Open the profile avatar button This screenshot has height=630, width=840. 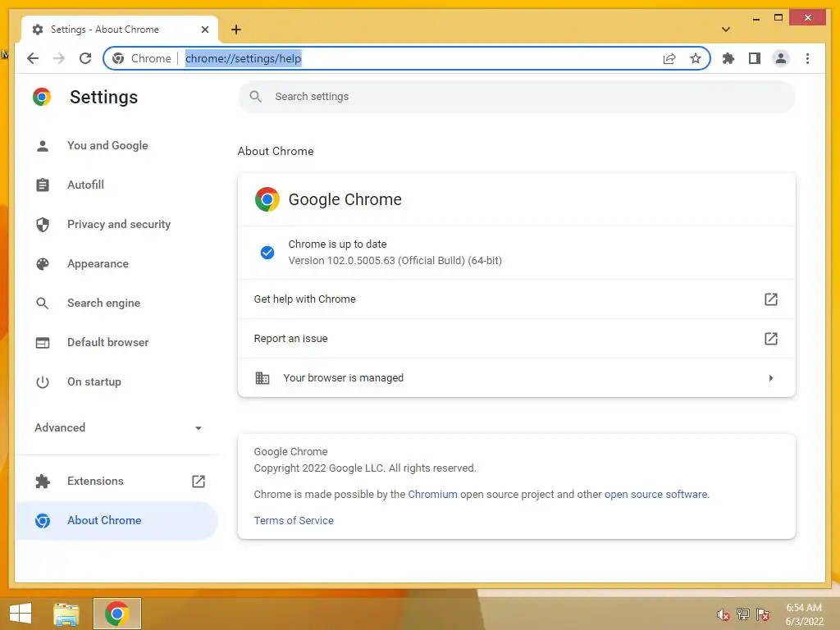(x=781, y=58)
